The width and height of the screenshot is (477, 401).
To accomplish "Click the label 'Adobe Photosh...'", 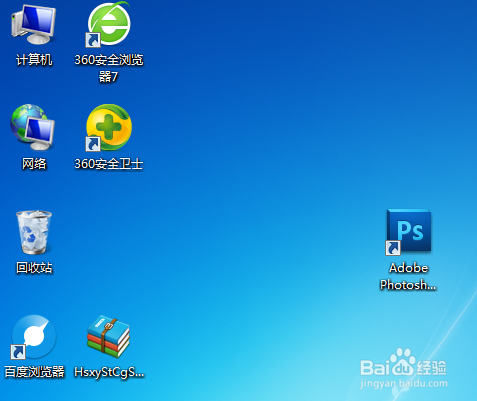I will point(408,276).
